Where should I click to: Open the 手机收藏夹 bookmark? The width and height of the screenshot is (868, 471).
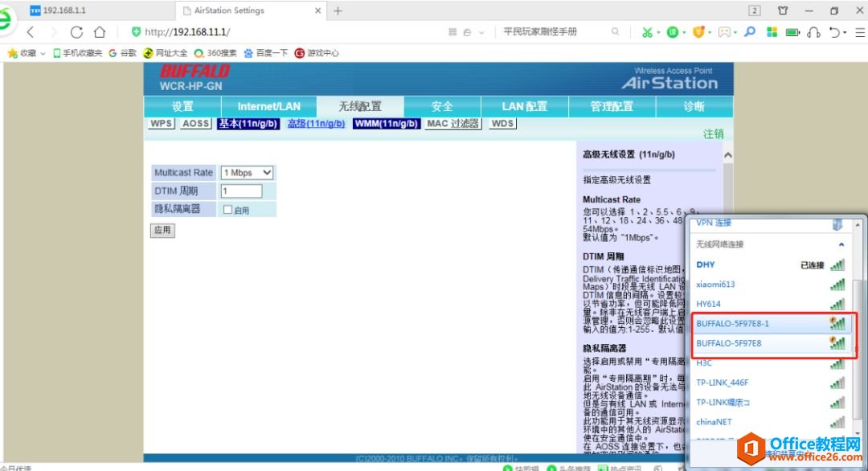click(x=77, y=53)
